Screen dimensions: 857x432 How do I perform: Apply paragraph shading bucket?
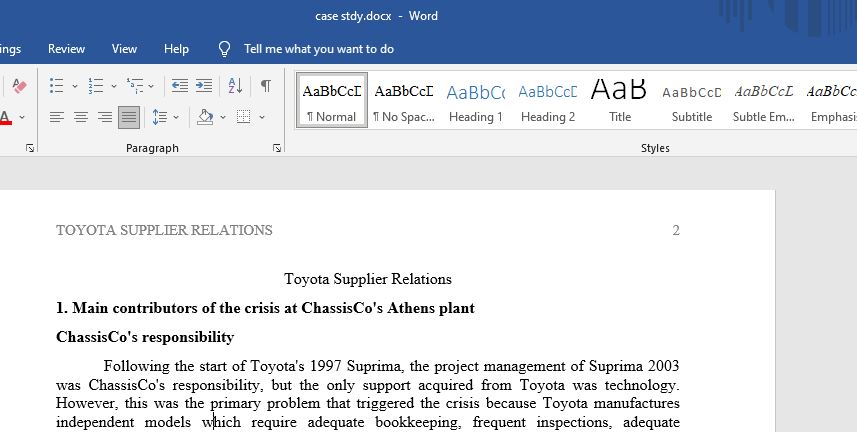tap(205, 117)
